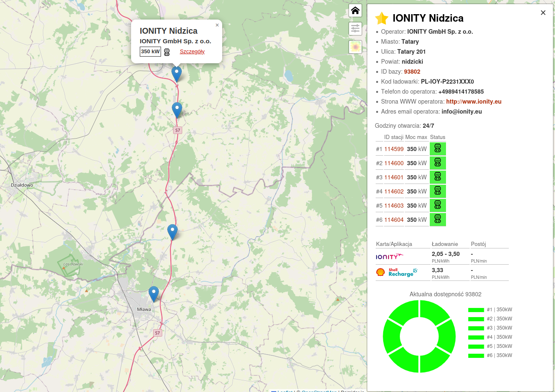Click the green status icon for station #1

(x=438, y=149)
